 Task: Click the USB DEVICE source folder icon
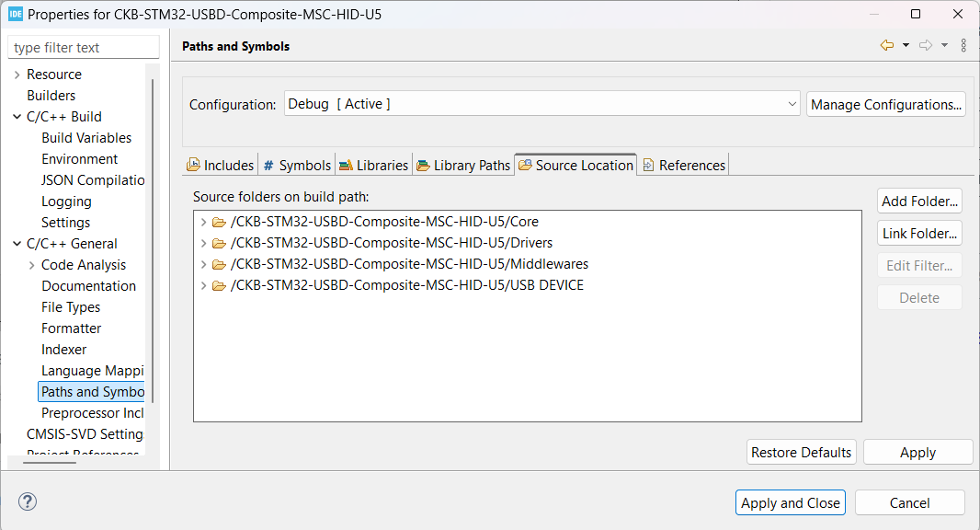(x=219, y=285)
